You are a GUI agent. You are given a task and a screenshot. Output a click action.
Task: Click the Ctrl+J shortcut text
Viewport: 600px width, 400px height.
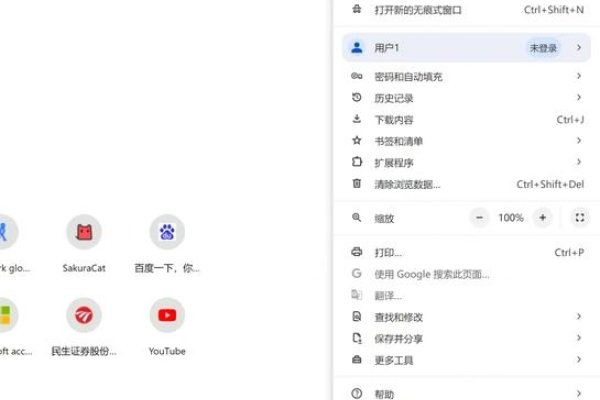click(570, 119)
